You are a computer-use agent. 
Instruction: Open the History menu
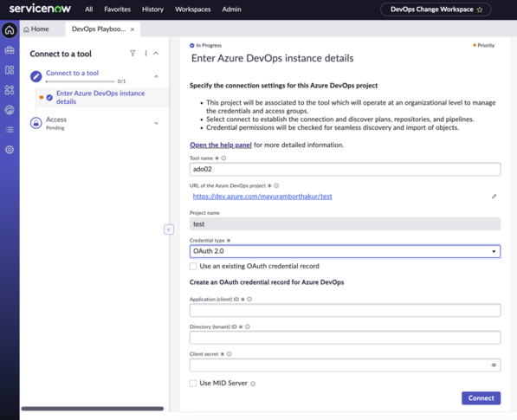click(152, 10)
